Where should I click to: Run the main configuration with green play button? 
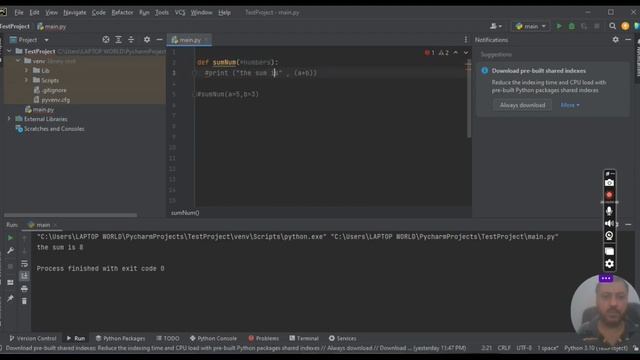pos(559,26)
